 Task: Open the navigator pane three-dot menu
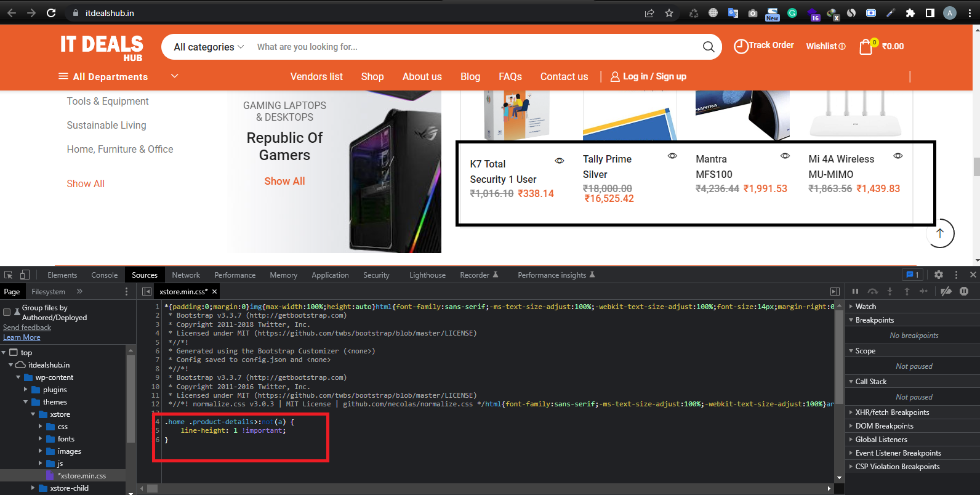pyautogui.click(x=127, y=291)
